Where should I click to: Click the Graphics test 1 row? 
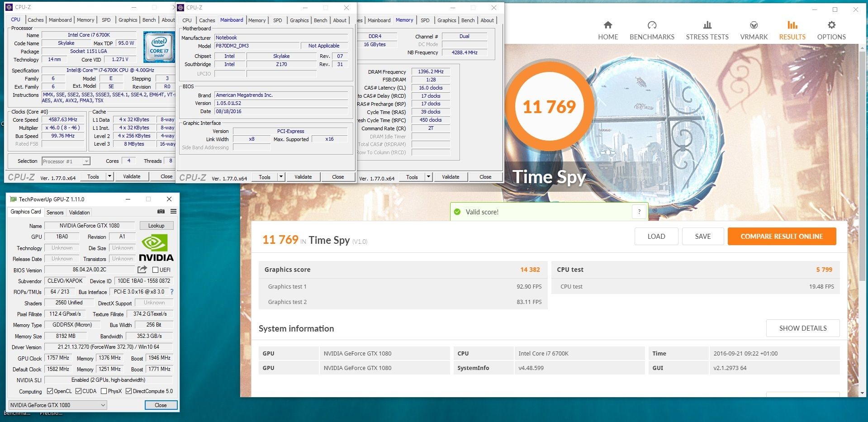[403, 286]
